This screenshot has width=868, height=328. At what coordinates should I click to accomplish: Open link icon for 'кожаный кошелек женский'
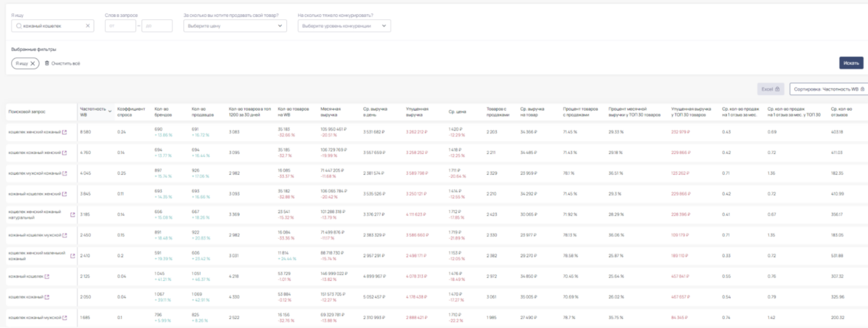coord(64,195)
